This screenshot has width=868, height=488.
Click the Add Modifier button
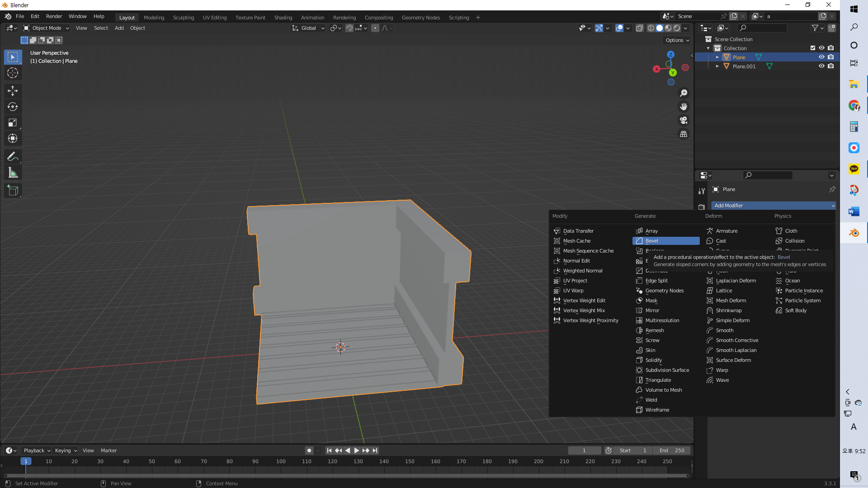[x=773, y=206]
